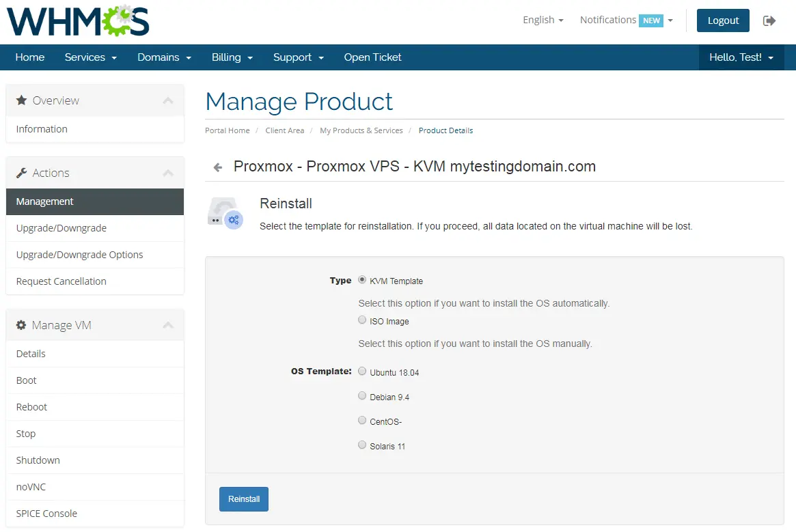Click the Logout button

(723, 20)
